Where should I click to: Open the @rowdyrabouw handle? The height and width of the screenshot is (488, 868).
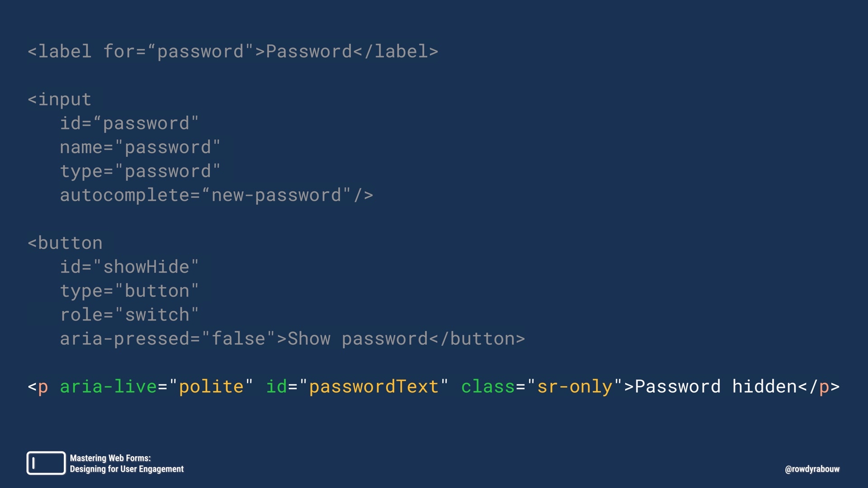(812, 469)
